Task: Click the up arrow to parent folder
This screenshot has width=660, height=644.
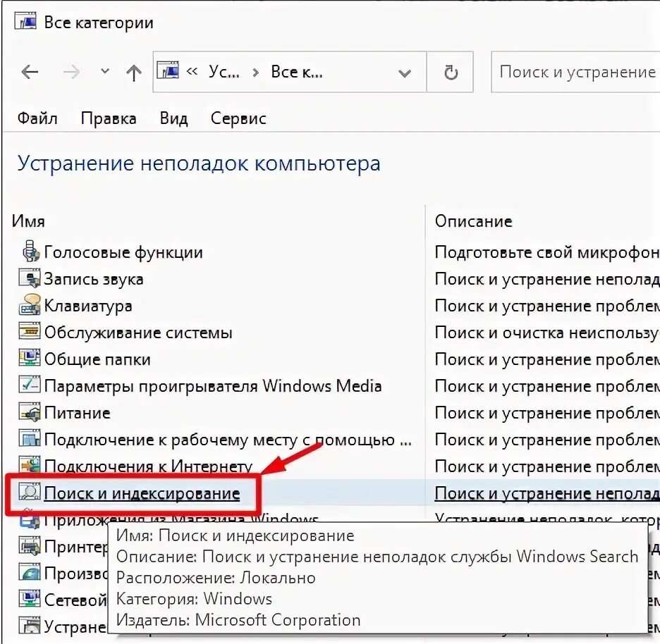Action: [x=133, y=72]
